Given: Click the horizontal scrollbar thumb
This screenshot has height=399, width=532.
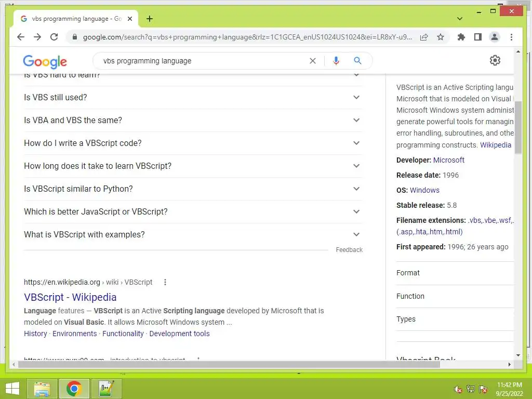Looking at the screenshot, I should 229,364.
